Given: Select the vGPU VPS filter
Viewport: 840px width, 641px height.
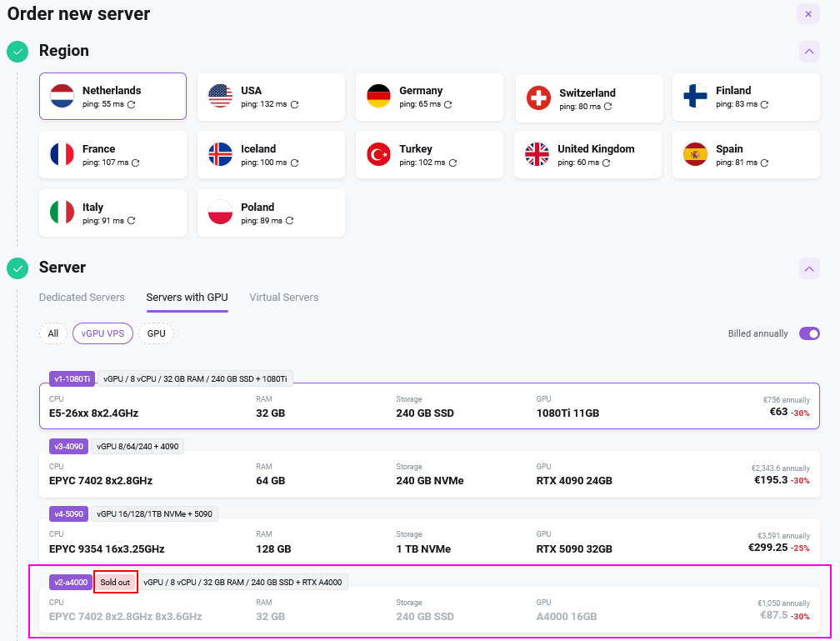Looking at the screenshot, I should click(x=102, y=333).
